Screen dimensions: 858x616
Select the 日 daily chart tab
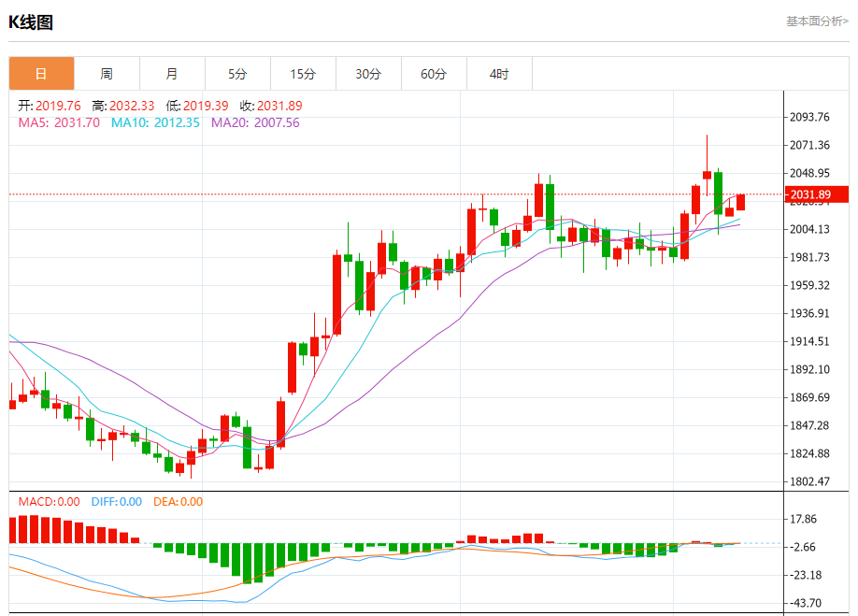click(41, 73)
